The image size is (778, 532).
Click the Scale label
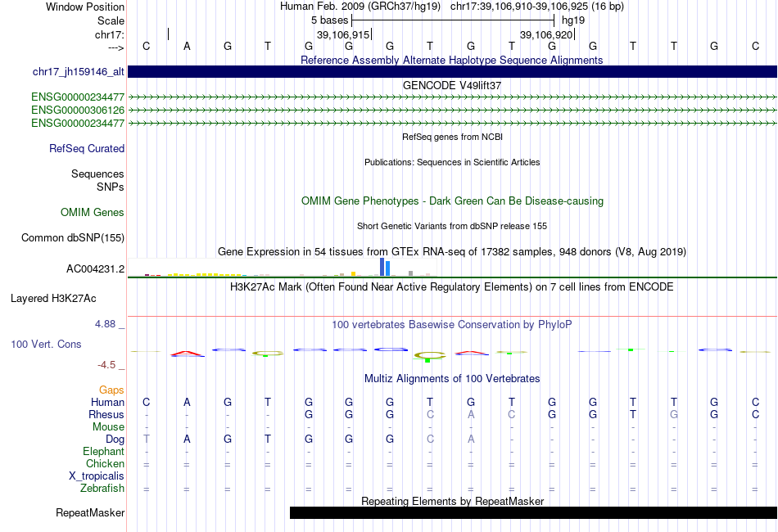tap(111, 20)
